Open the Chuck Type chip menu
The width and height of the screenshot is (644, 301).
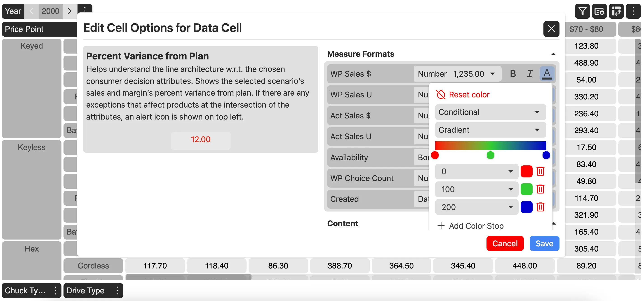[56, 291]
